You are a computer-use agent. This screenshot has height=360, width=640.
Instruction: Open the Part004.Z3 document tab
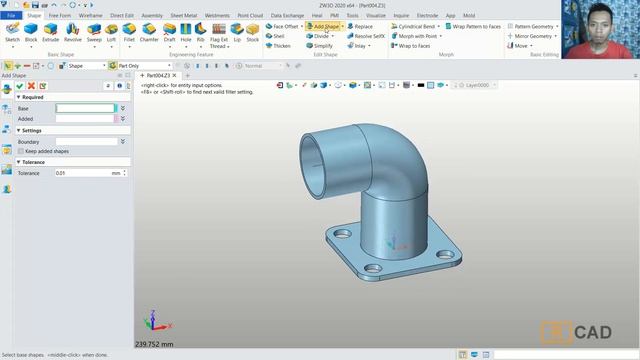158,76
